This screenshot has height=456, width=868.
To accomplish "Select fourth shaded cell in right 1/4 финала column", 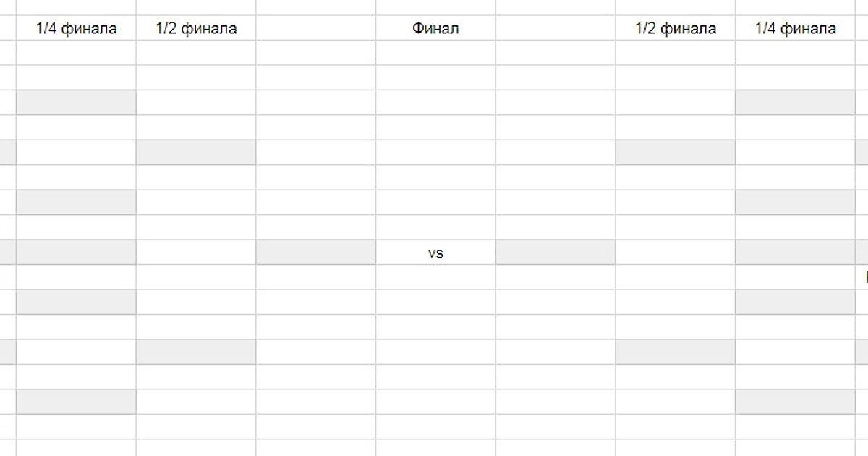I will point(795,303).
